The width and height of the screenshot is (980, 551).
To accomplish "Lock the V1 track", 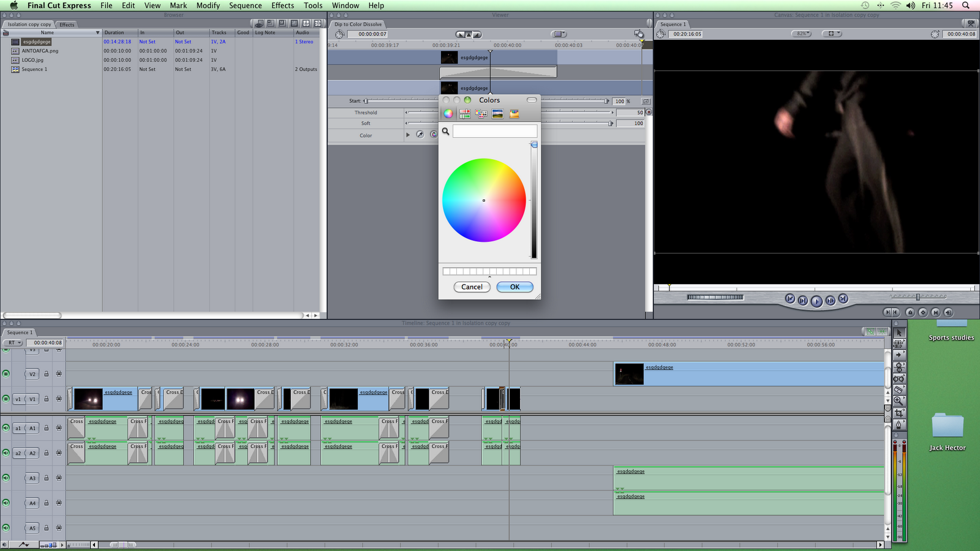I will 46,399.
